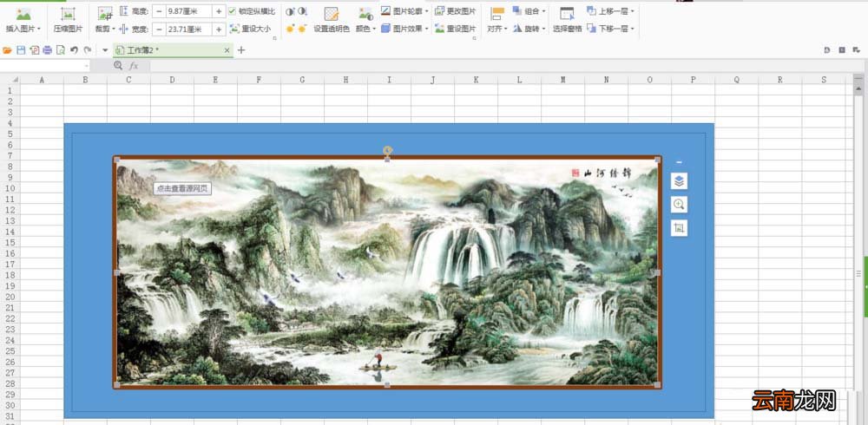Image resolution: width=868 pixels, height=425 pixels.
Task: Click the zoom magnifier icon beside picture
Action: pos(680,204)
